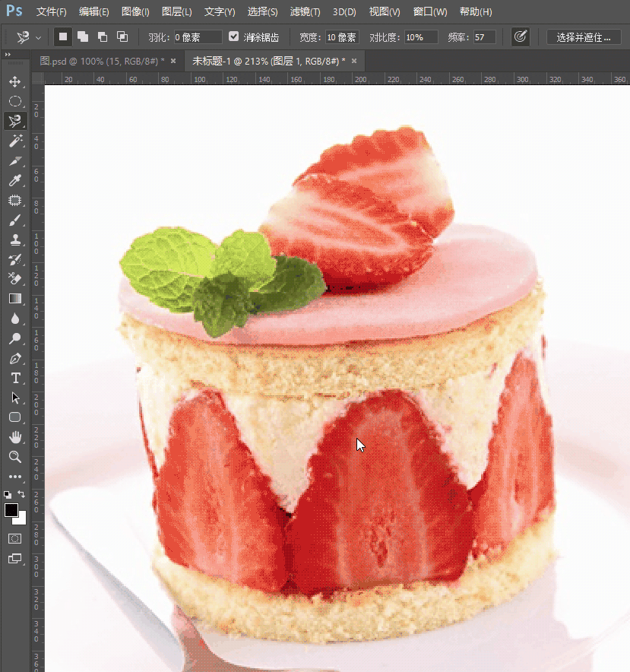Click the 羽化 feather input field
The height and width of the screenshot is (672, 630).
pyautogui.click(x=198, y=36)
